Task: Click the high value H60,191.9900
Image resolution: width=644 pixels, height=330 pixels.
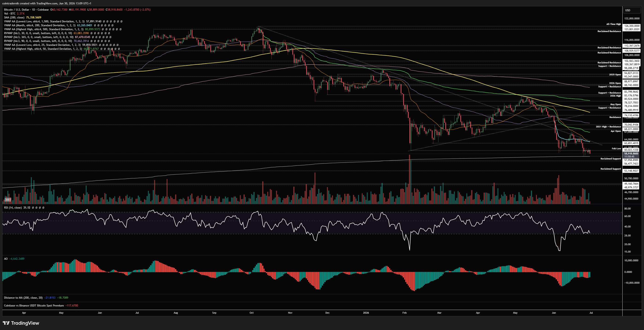Action: [x=77, y=9]
